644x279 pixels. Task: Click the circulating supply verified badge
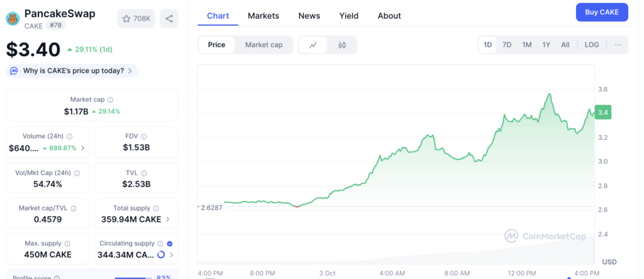pyautogui.click(x=170, y=243)
